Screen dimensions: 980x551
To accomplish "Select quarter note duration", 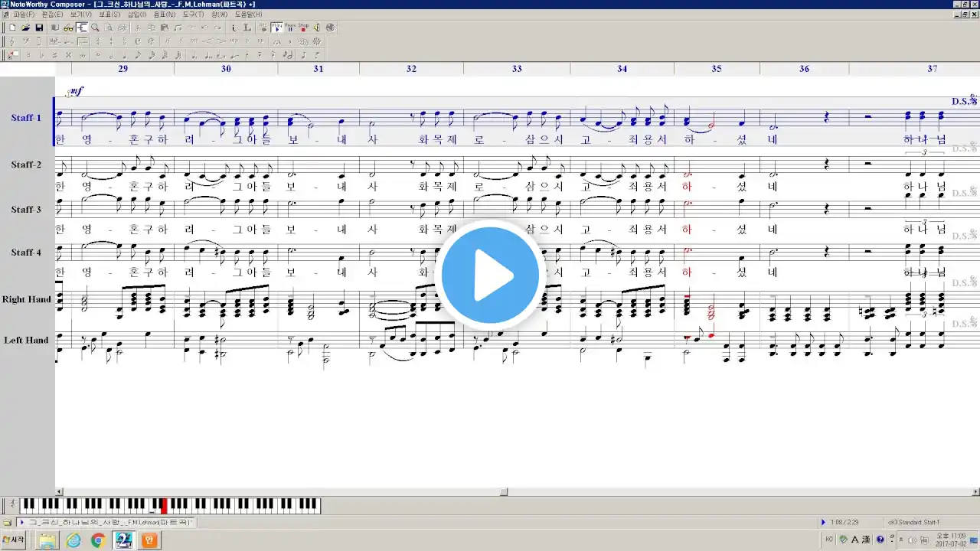I will pyautogui.click(x=125, y=55).
